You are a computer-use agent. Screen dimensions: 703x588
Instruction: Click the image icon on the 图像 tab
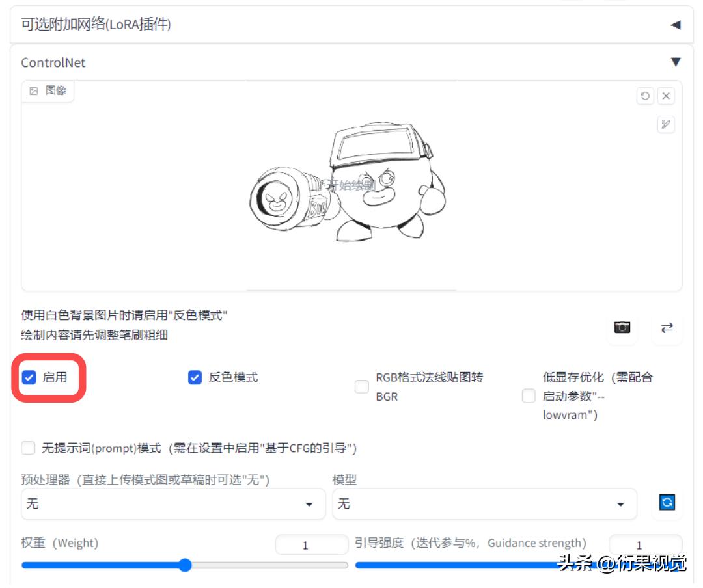coord(33,91)
